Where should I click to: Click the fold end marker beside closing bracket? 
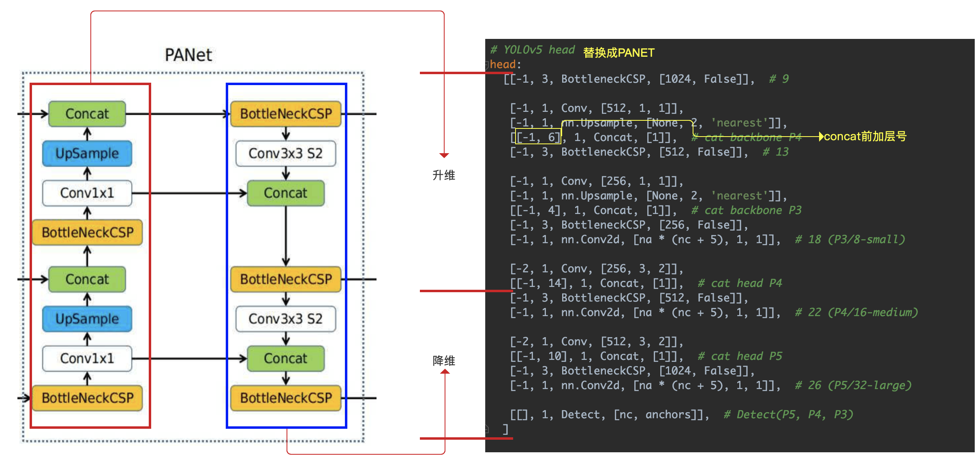[487, 429]
